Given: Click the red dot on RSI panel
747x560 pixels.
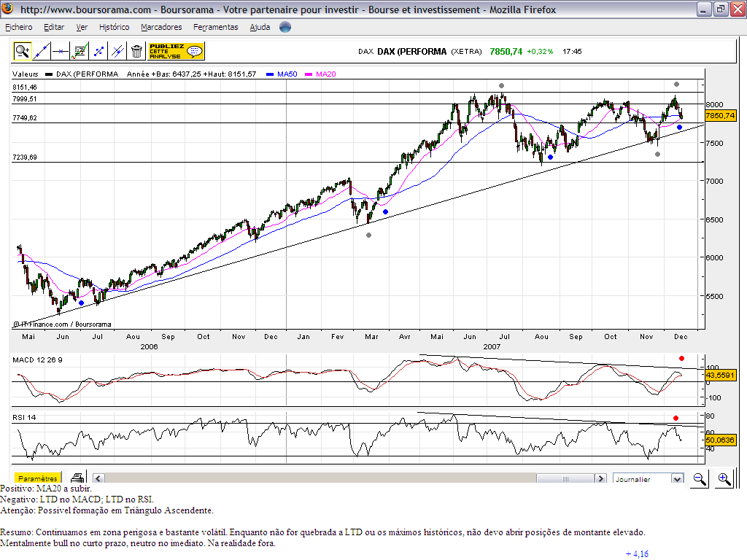Looking at the screenshot, I should (676, 418).
